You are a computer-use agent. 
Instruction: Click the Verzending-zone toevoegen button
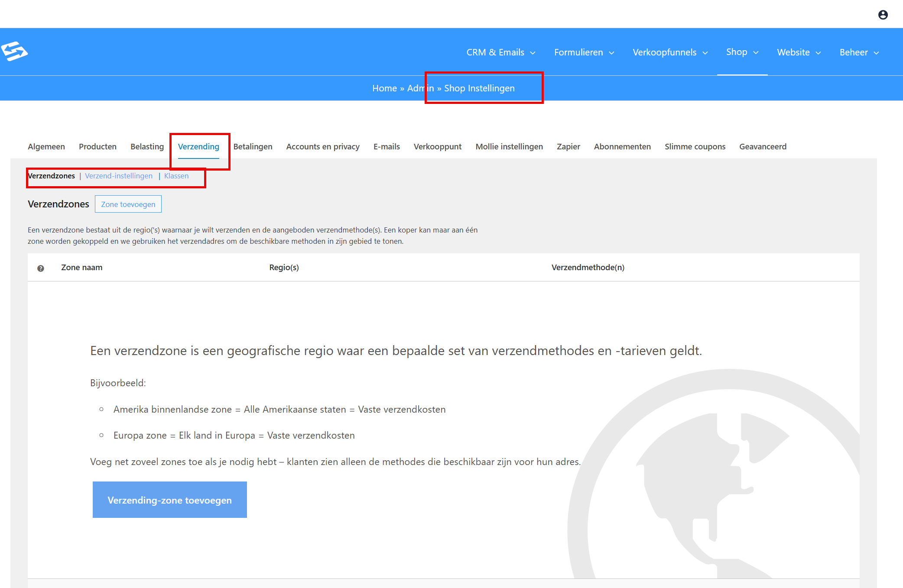coord(170,500)
